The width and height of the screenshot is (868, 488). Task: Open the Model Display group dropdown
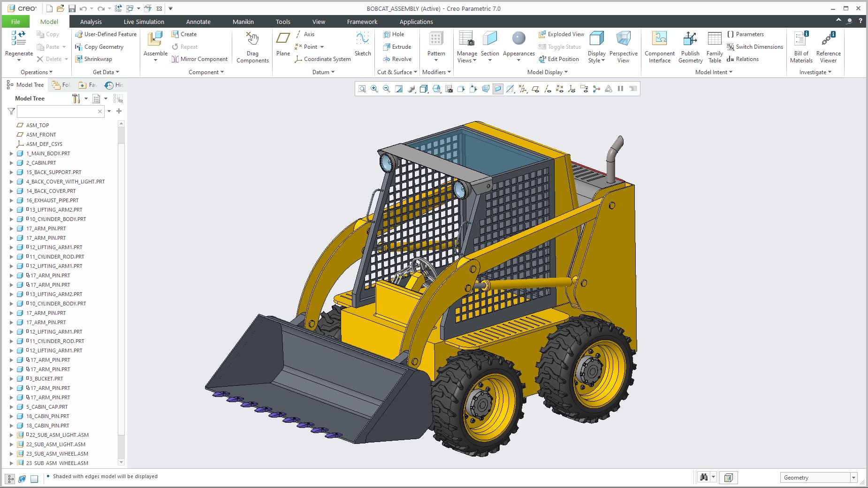click(548, 72)
